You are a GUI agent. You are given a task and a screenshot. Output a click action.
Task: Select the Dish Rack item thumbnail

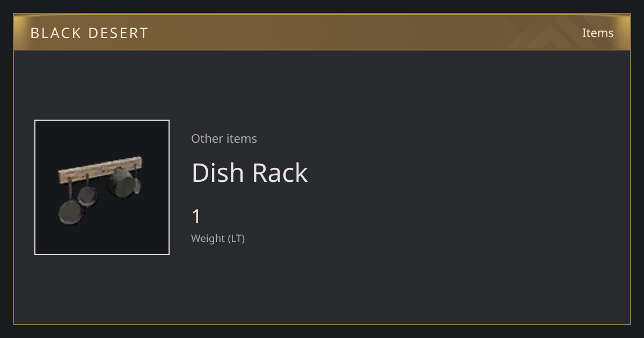click(102, 187)
